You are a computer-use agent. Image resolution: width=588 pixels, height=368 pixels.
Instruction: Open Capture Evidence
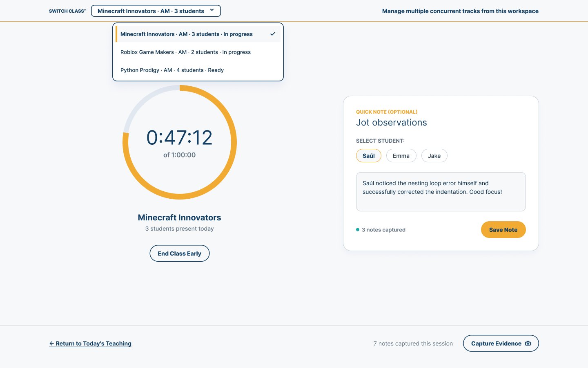[501, 343]
